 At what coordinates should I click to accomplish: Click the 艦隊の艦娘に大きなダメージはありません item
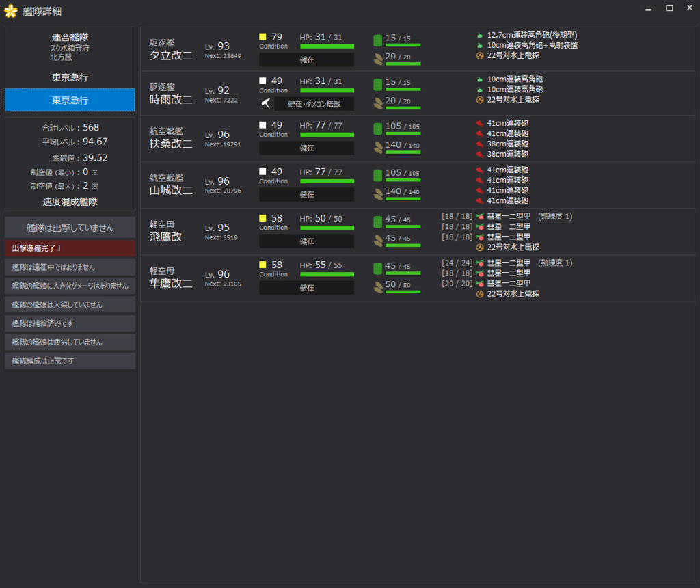70,286
